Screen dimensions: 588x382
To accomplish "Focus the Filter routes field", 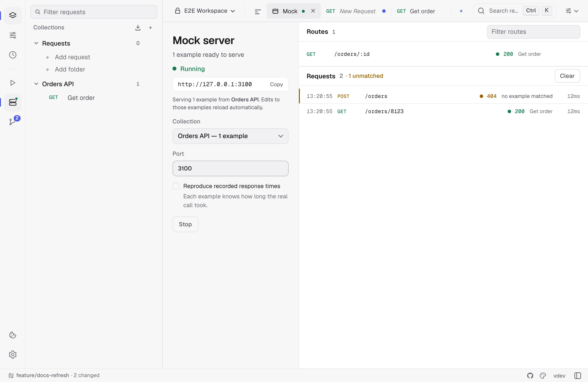I will pos(533,32).
